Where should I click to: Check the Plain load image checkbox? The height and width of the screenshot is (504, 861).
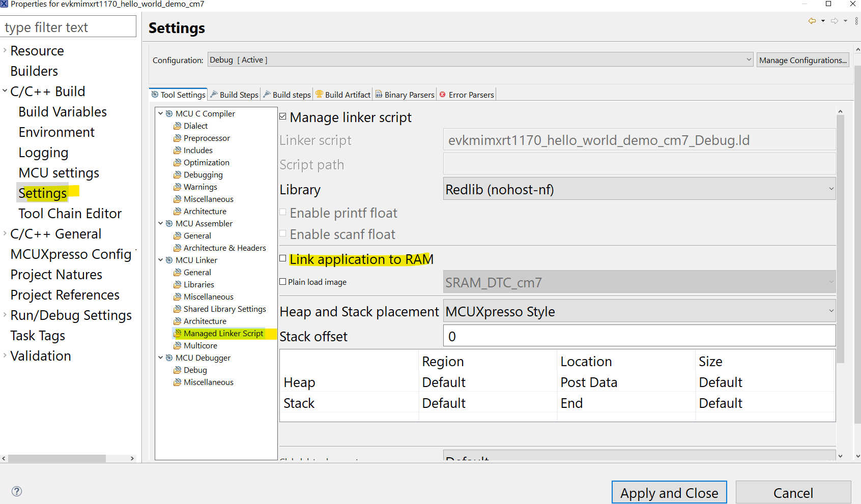click(283, 281)
